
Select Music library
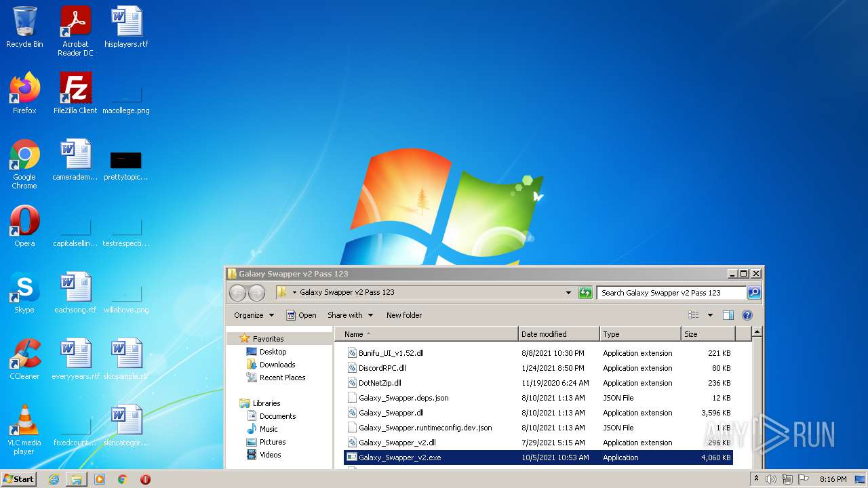coord(269,429)
